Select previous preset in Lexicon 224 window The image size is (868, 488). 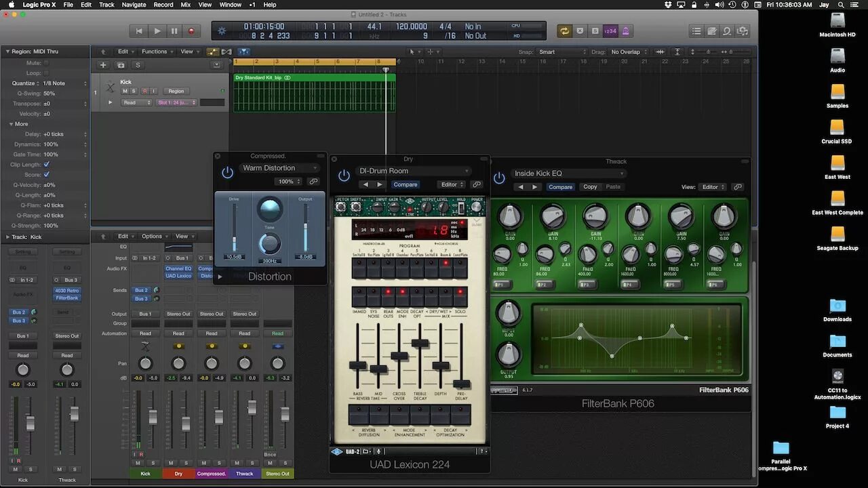pos(366,184)
